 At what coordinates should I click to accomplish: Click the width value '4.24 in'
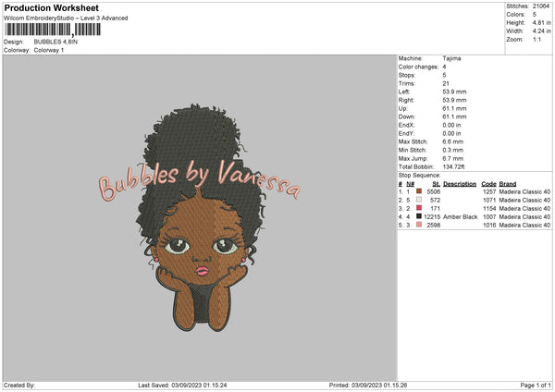(x=541, y=31)
